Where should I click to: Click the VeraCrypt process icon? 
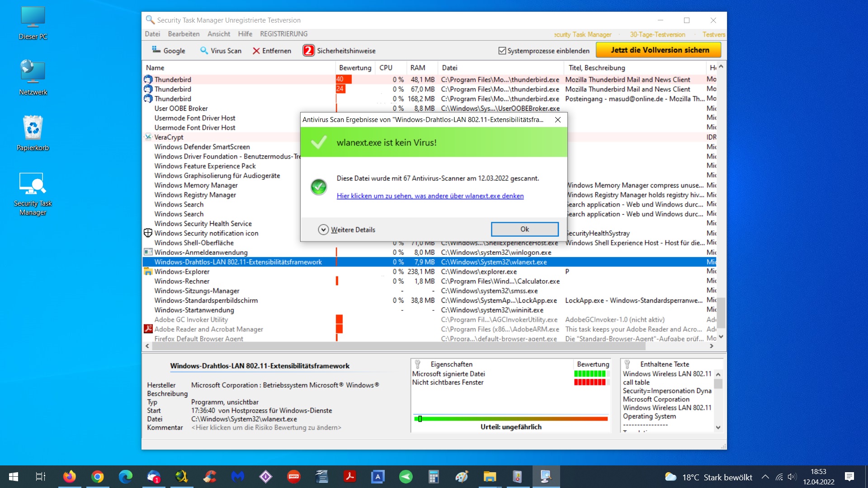(x=148, y=137)
